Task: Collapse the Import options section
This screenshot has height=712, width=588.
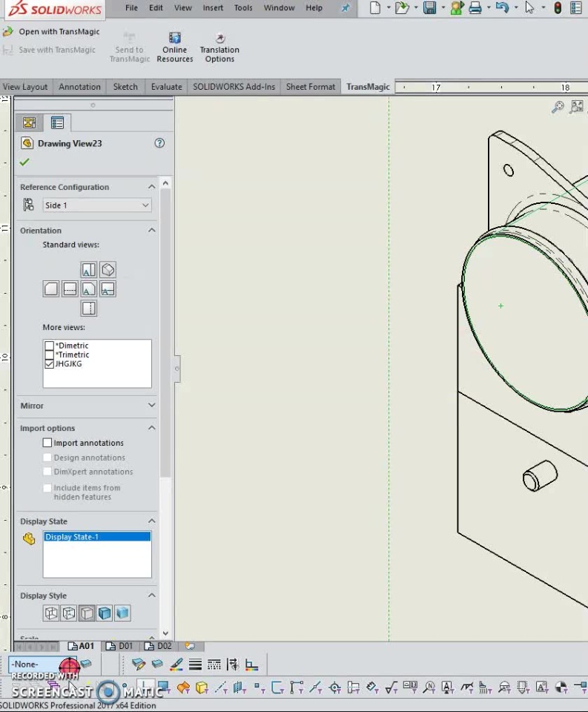Action: pos(152,428)
